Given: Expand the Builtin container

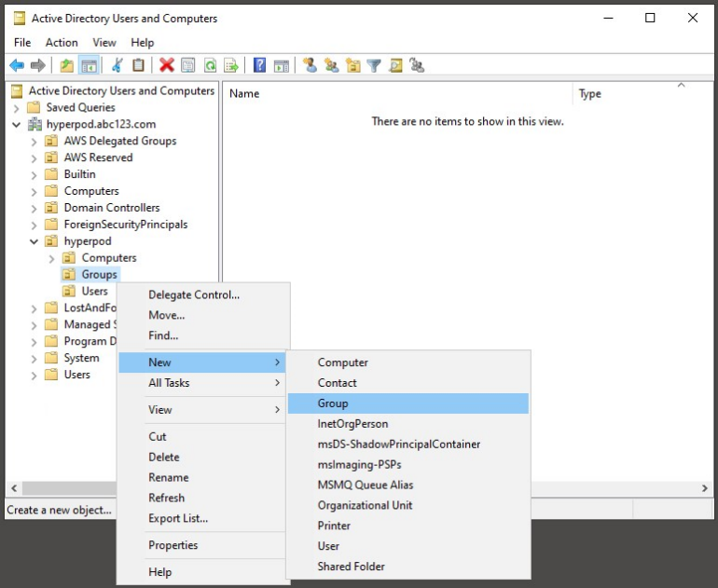Looking at the screenshot, I should tap(34, 175).
